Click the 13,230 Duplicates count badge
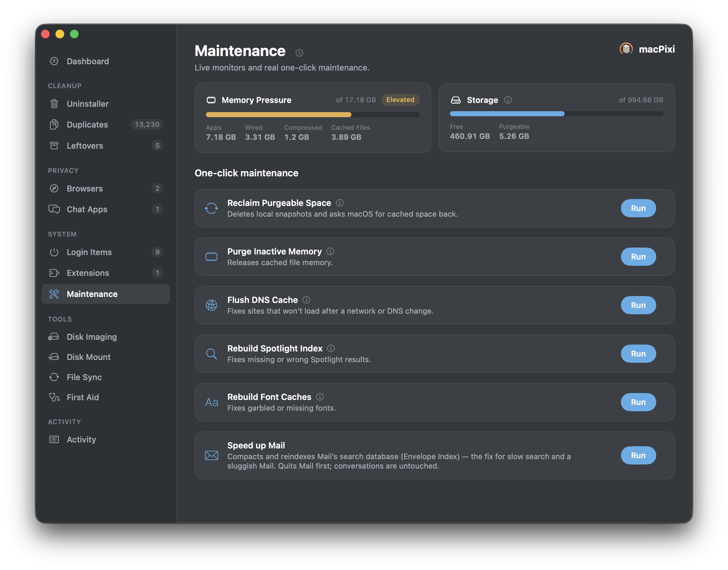Image resolution: width=728 pixels, height=570 pixels. coord(147,124)
